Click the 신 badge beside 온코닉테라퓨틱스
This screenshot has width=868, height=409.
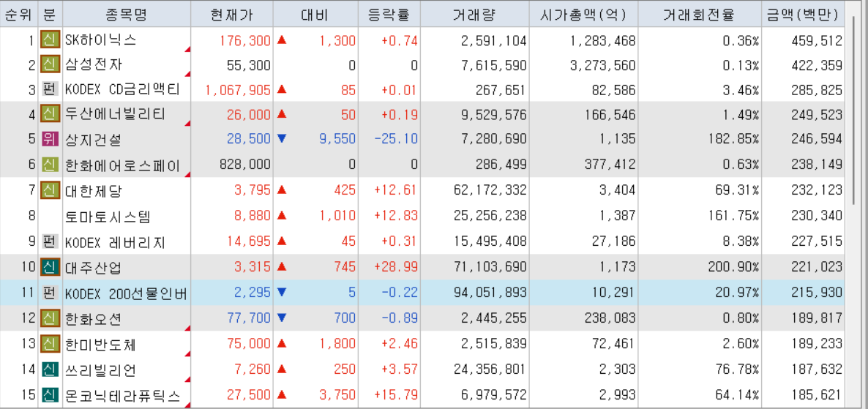[x=50, y=395]
